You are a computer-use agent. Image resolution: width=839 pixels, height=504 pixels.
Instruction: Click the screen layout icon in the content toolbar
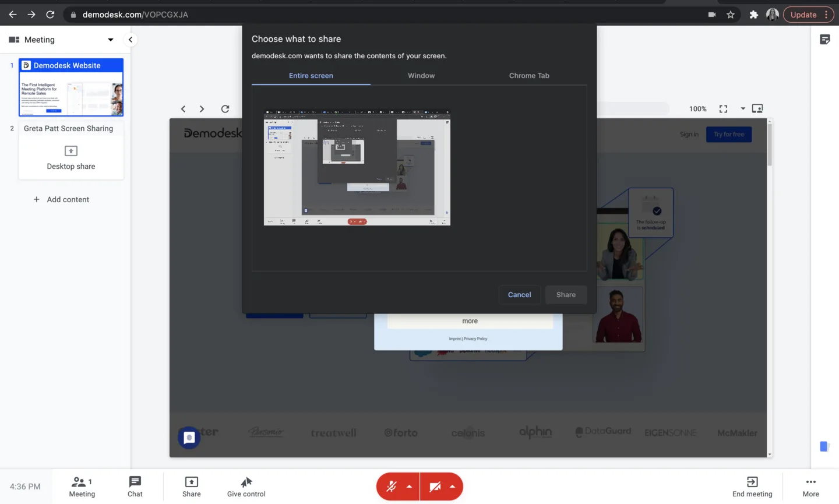tap(757, 108)
